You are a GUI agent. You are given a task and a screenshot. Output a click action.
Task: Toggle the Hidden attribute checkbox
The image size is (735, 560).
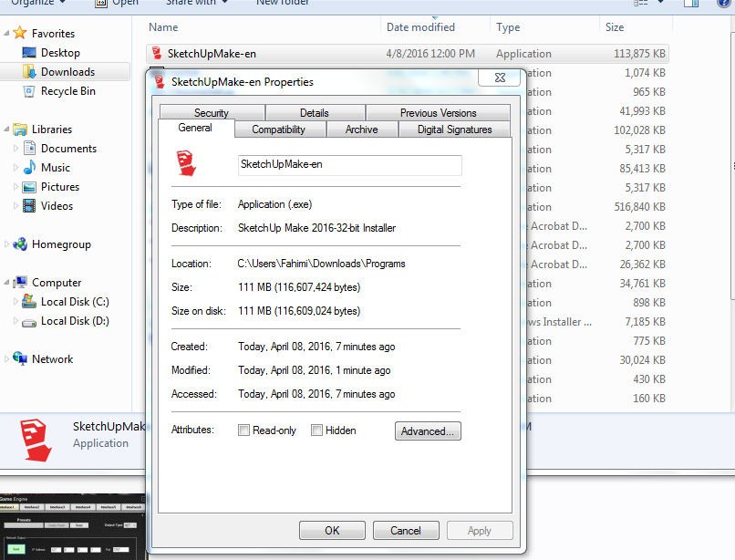coord(316,430)
